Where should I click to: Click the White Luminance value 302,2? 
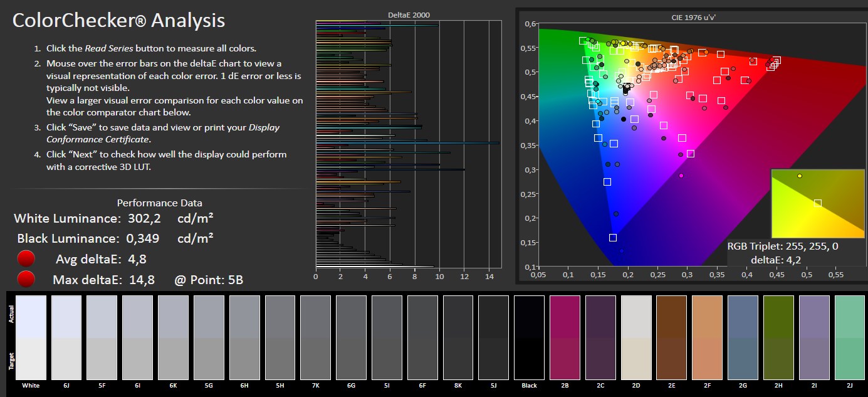[x=144, y=219]
